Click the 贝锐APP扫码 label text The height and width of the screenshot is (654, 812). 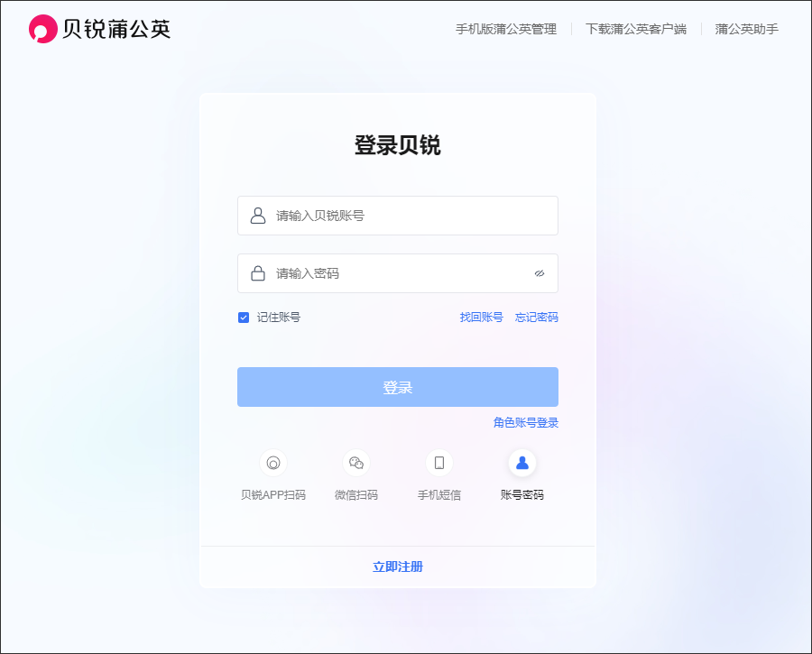(273, 495)
